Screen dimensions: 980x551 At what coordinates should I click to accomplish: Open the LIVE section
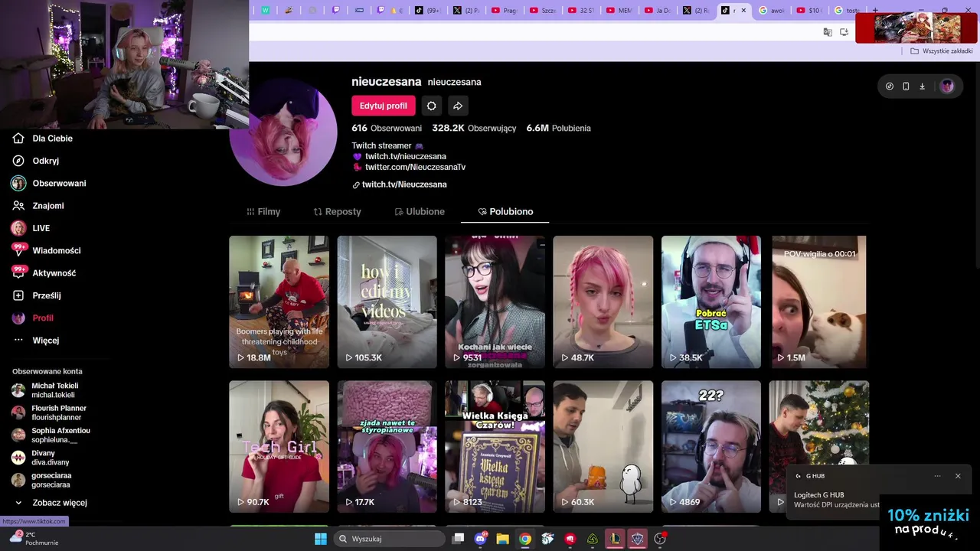tap(31, 228)
